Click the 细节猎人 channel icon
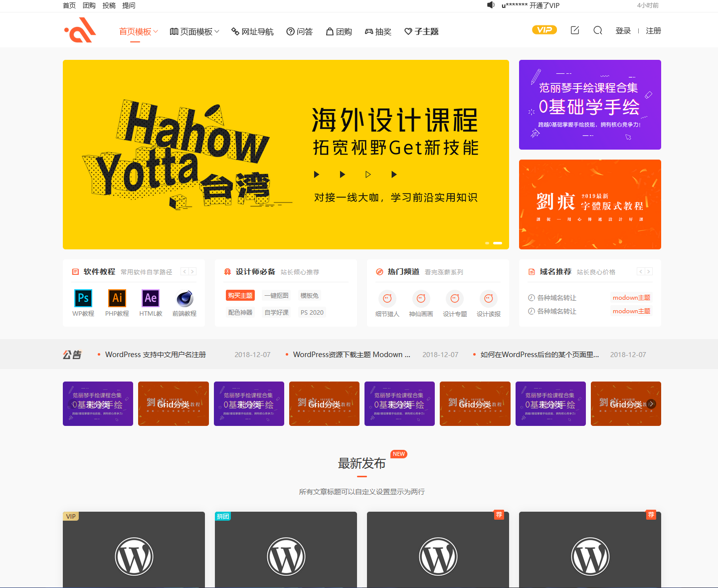This screenshot has height=588, width=718. [x=387, y=299]
